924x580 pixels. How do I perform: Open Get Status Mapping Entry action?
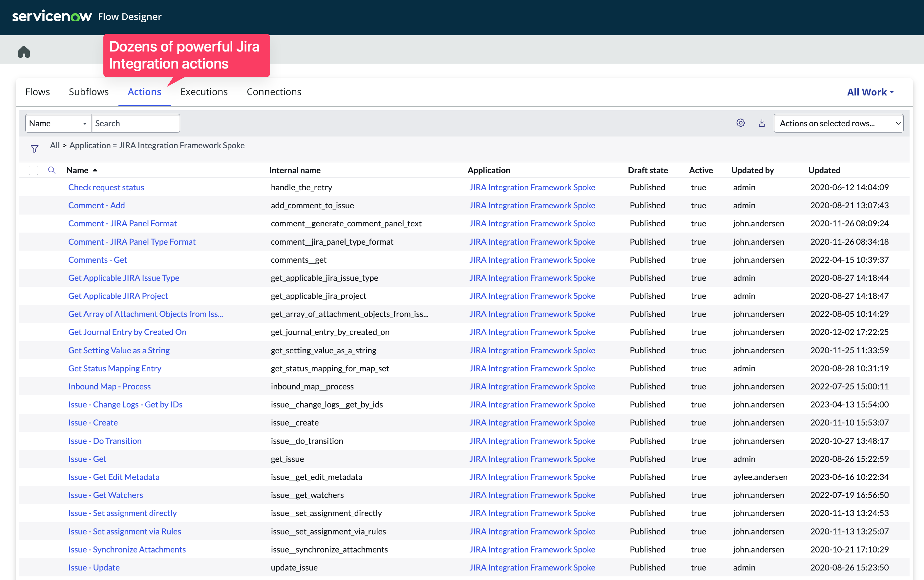[x=115, y=368]
